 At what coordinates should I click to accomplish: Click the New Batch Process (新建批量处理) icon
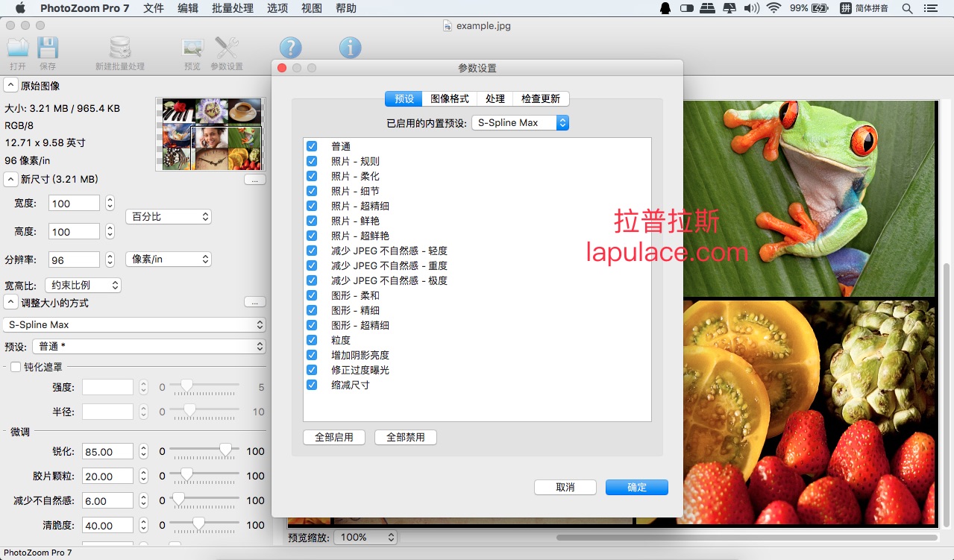click(x=119, y=49)
